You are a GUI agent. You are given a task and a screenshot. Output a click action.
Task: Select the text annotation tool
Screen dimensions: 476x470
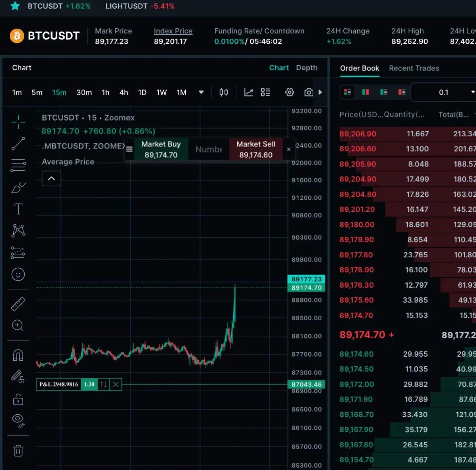click(x=18, y=209)
